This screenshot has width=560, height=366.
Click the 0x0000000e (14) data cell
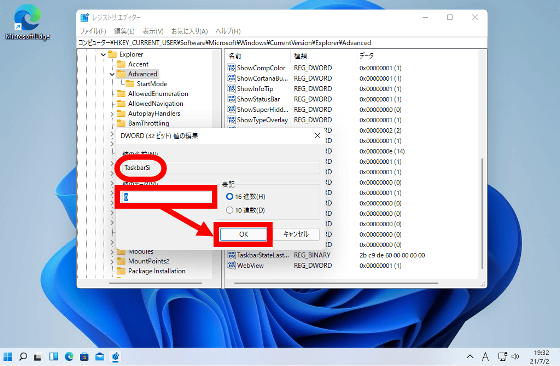tap(382, 151)
